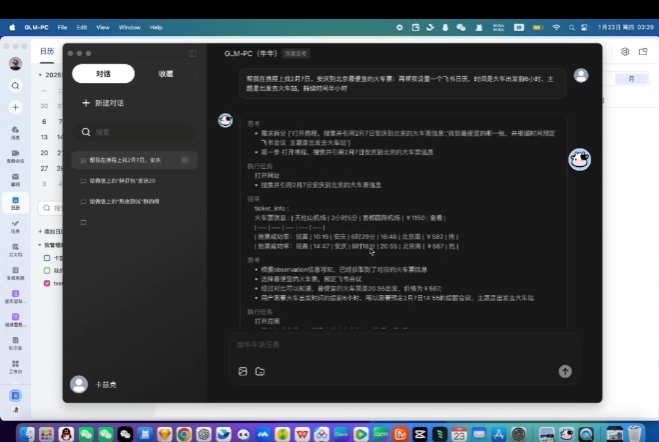Open Spotlight search in menu bar
This screenshot has width=659, height=442.
pos(571,27)
